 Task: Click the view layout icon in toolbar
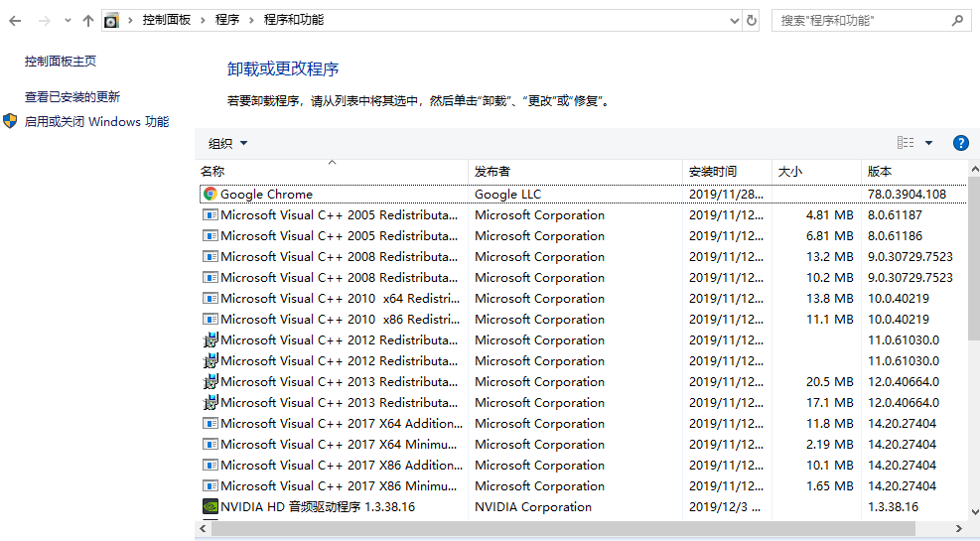906,143
